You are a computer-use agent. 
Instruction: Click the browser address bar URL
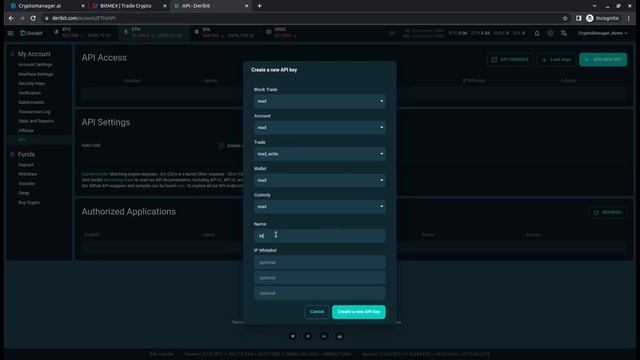(84, 18)
